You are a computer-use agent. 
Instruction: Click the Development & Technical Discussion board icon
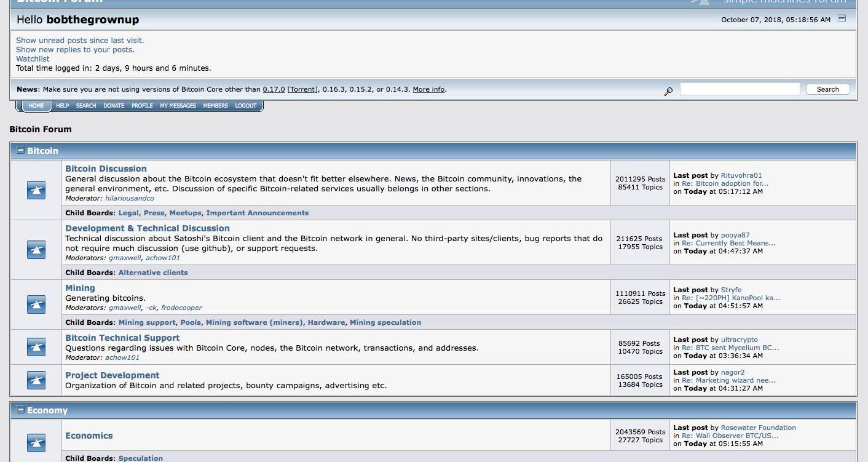tap(36, 250)
